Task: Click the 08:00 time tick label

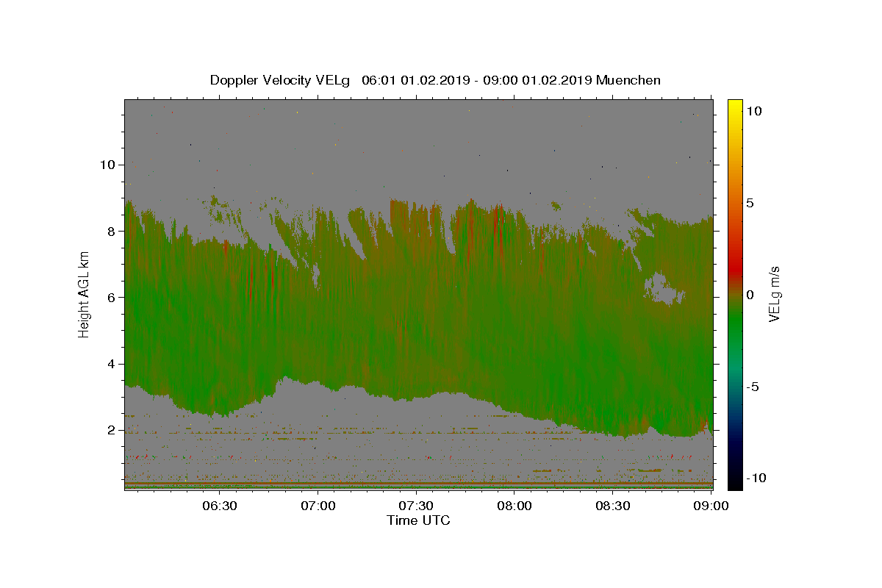Action: click(514, 506)
